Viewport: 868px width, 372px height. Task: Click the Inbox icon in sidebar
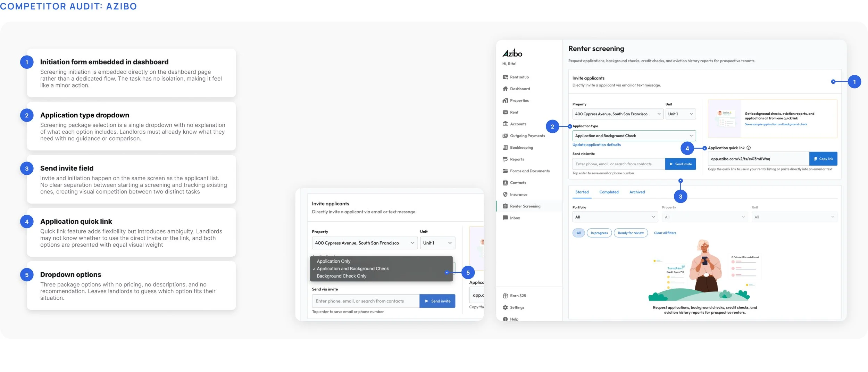505,218
